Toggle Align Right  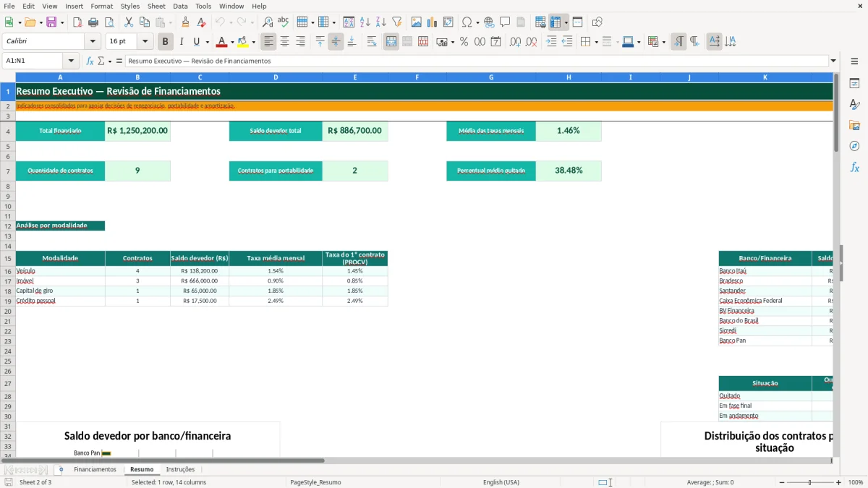(x=300, y=42)
